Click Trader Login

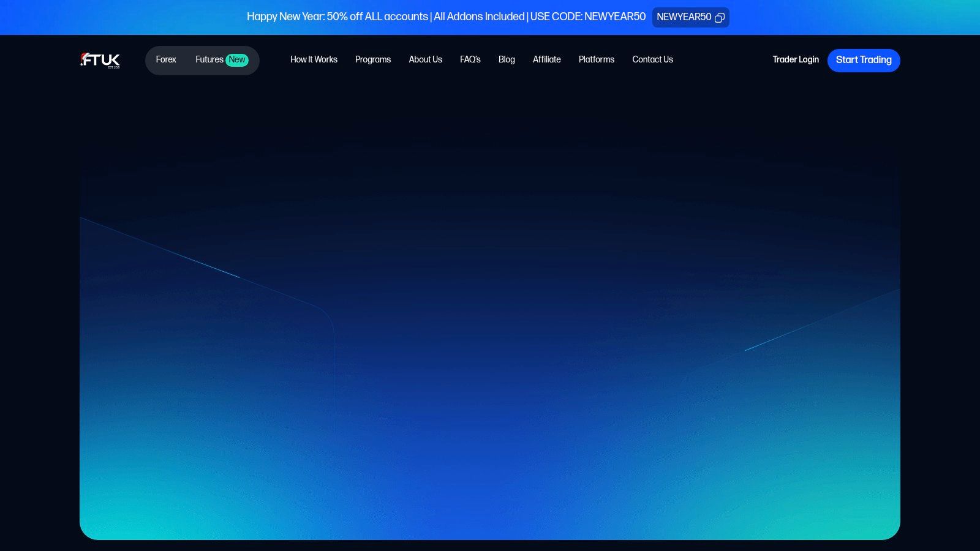click(x=796, y=60)
